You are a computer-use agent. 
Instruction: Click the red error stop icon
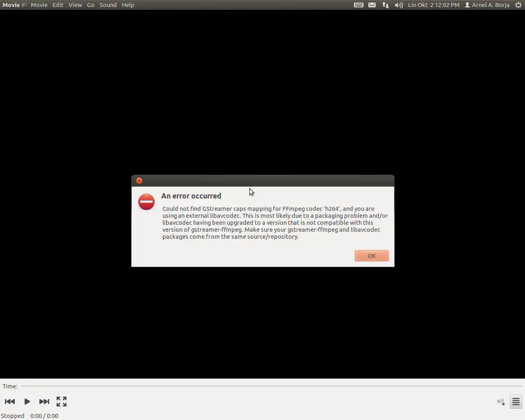[x=146, y=202]
